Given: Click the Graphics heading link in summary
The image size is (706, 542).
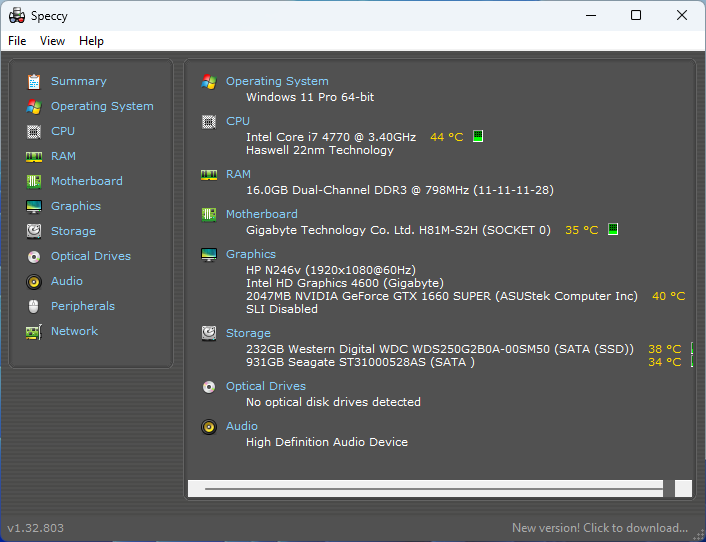Looking at the screenshot, I should 251,254.
